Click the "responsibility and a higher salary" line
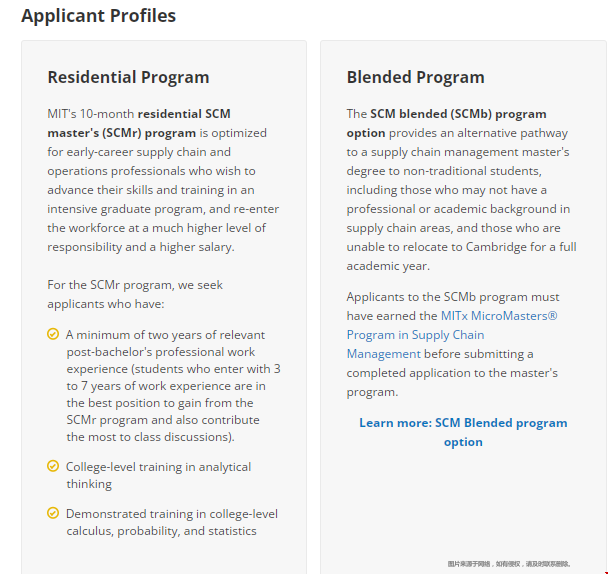This screenshot has width=608, height=574. point(140,247)
